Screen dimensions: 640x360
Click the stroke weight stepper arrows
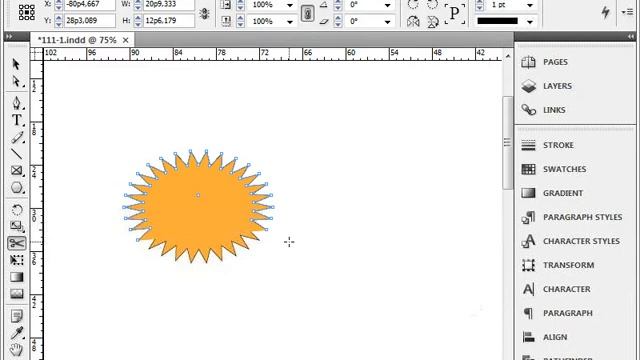click(480, 5)
